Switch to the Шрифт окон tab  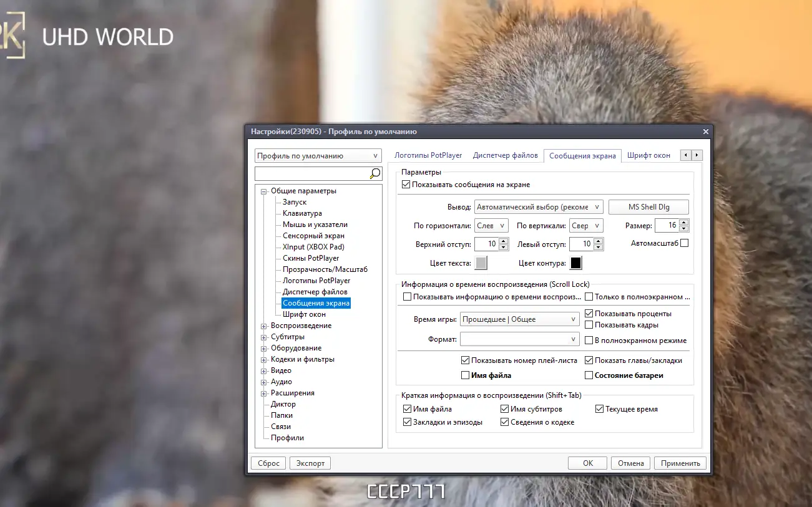[649, 155]
